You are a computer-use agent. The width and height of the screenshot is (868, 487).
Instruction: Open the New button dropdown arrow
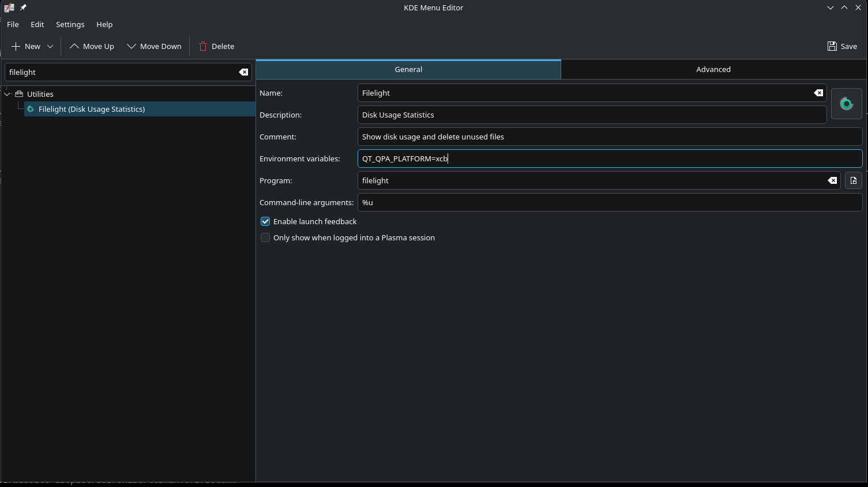coord(50,46)
